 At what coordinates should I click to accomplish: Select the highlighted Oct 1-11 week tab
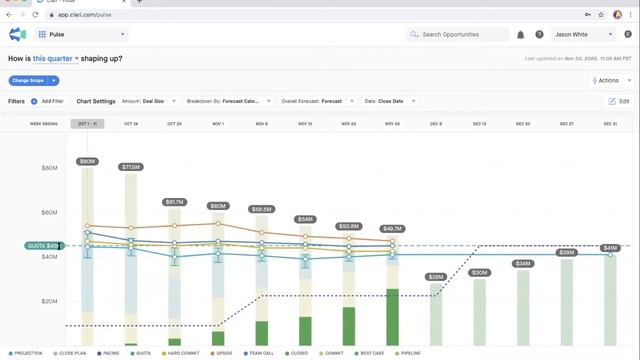pyautogui.click(x=87, y=124)
